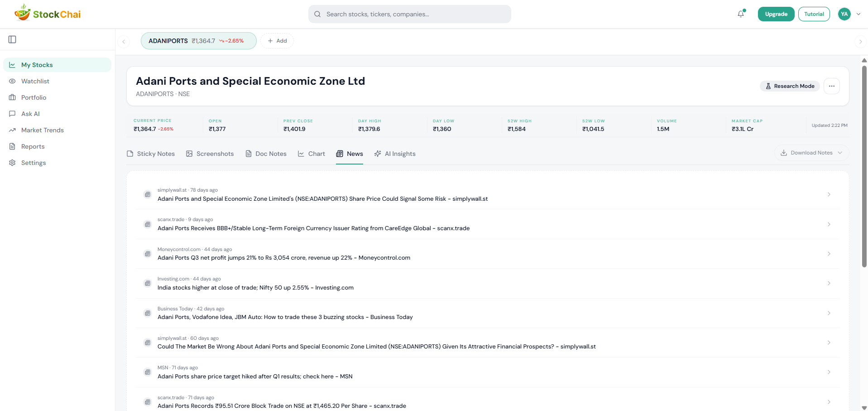The image size is (868, 411).
Task: Expand the account menu chevron beside avatar
Action: pos(858,14)
